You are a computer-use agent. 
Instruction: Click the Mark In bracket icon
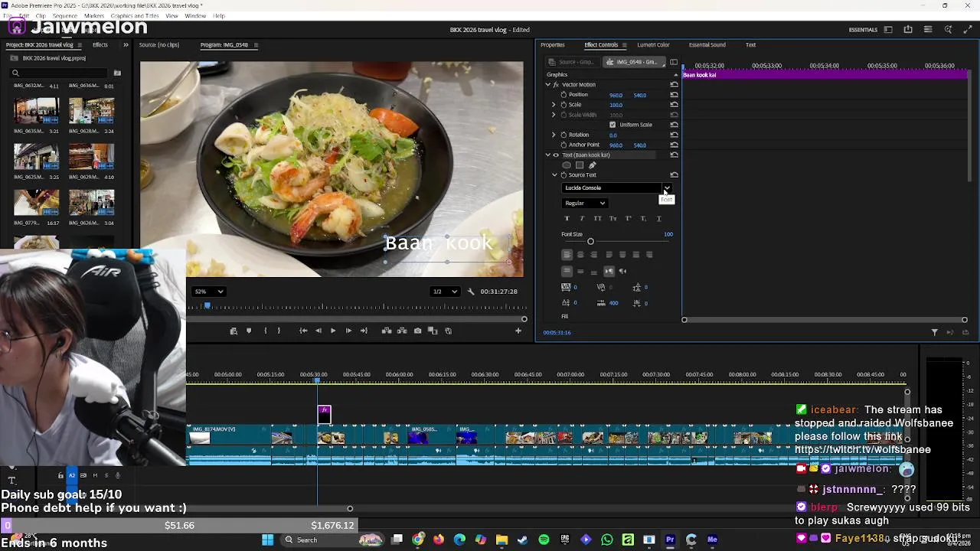tap(266, 331)
